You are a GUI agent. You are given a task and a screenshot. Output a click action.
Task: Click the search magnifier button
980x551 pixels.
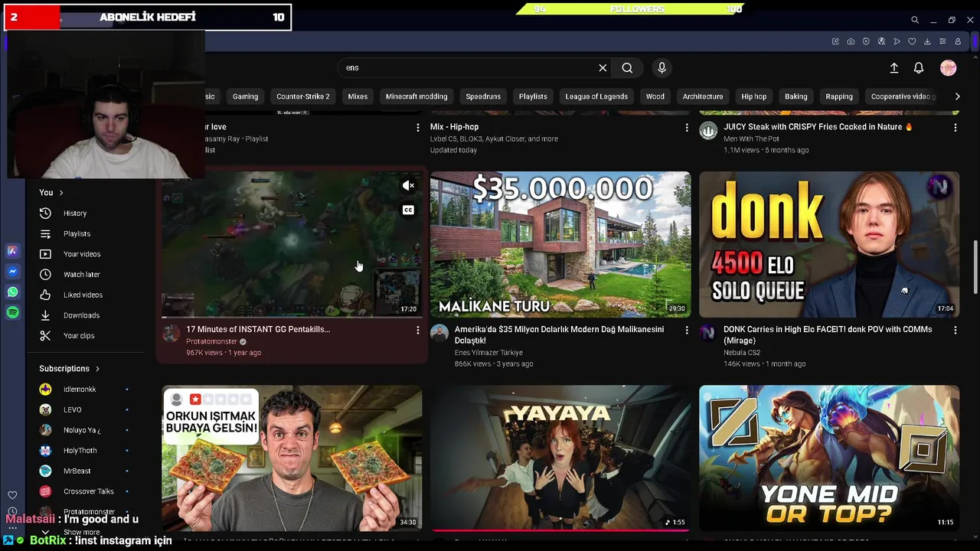click(x=627, y=67)
